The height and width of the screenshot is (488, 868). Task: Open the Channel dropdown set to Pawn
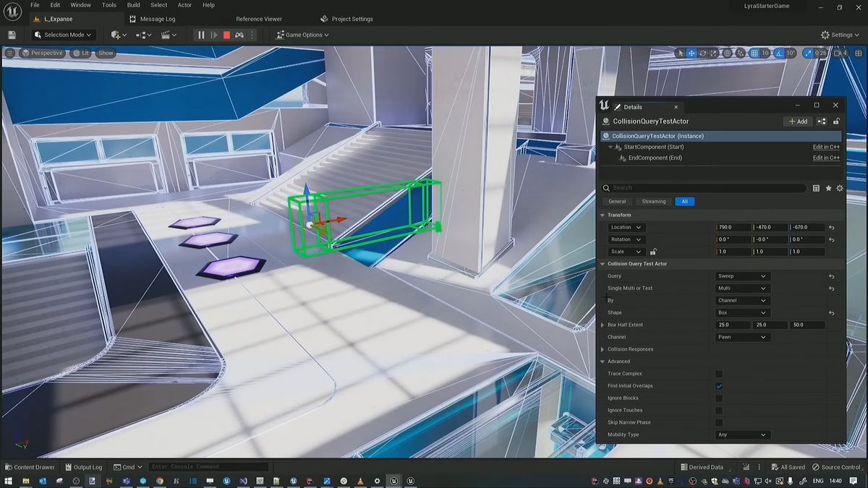click(742, 337)
